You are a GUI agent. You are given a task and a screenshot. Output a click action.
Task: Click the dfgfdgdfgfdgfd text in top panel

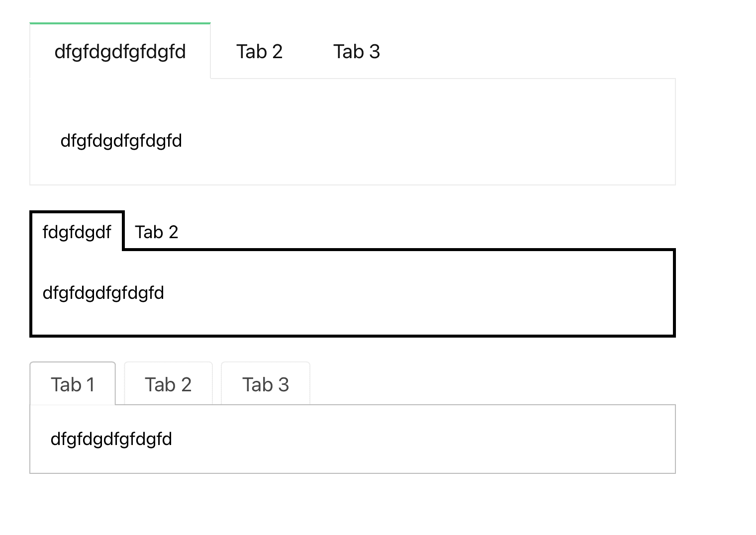121,141
